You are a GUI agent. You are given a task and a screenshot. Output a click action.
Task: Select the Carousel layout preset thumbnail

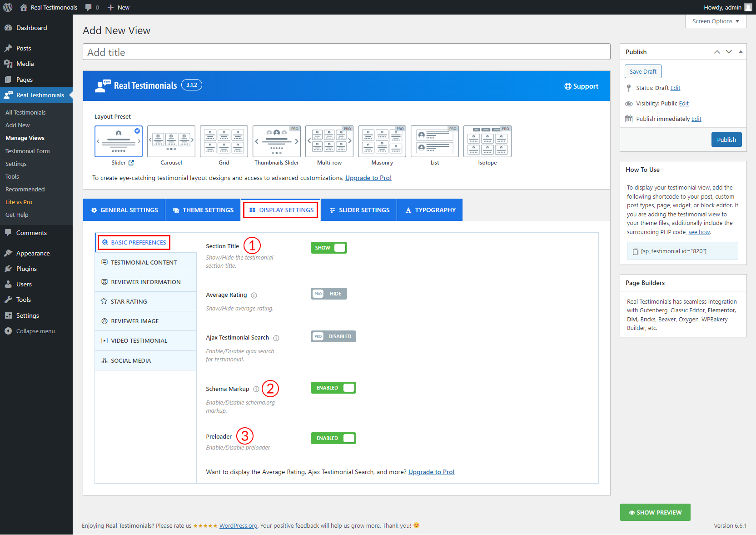pyautogui.click(x=171, y=141)
